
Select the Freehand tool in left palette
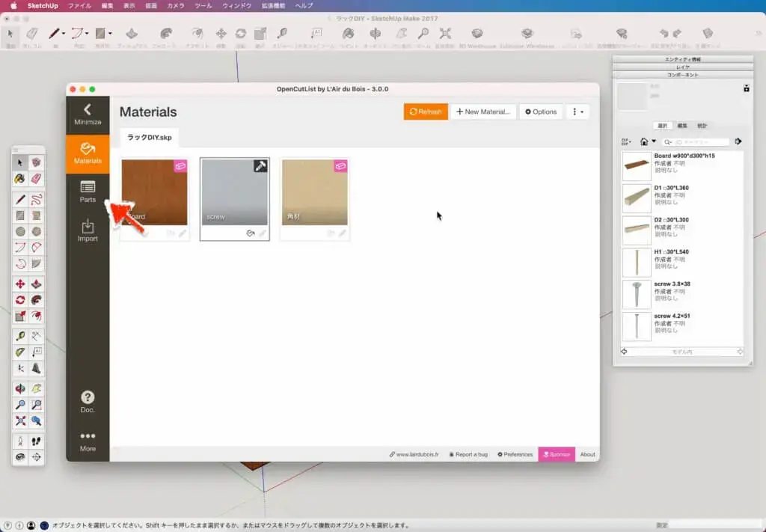click(36, 199)
